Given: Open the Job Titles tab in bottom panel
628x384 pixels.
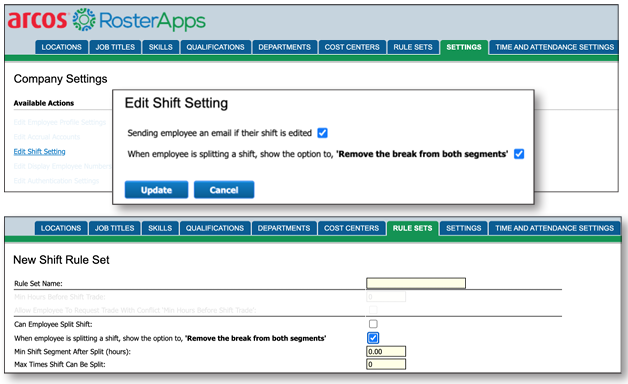Looking at the screenshot, I should 115,228.
